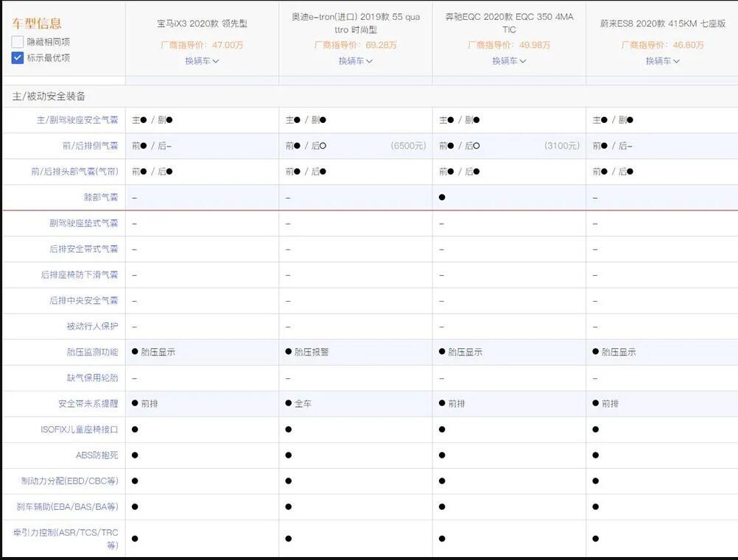Click the 蔚来ES8 2020款 415KM 七座版 title

[x=662, y=24]
